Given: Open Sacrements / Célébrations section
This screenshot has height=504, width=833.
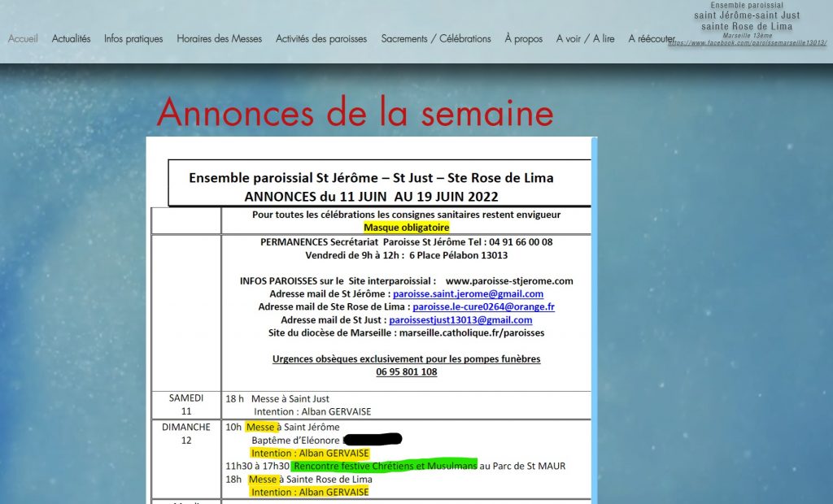Looking at the screenshot, I should coord(436,38).
